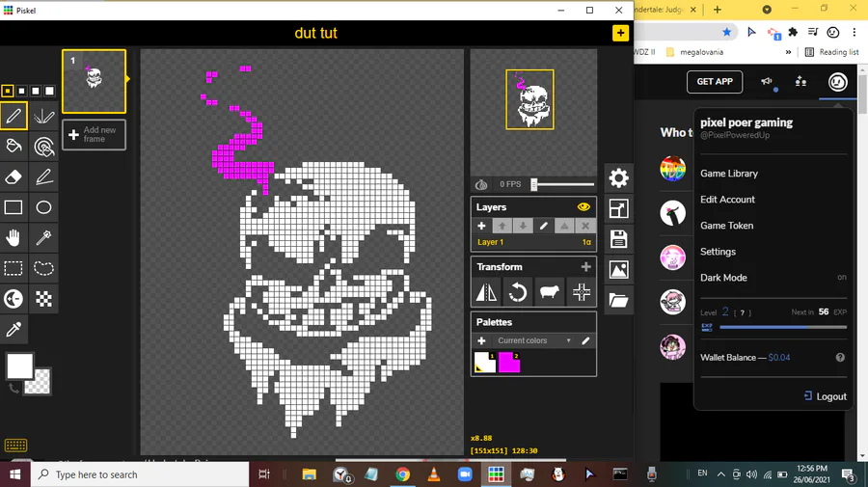The height and width of the screenshot is (487, 868).
Task: Create new layer plus button
Action: 481,226
